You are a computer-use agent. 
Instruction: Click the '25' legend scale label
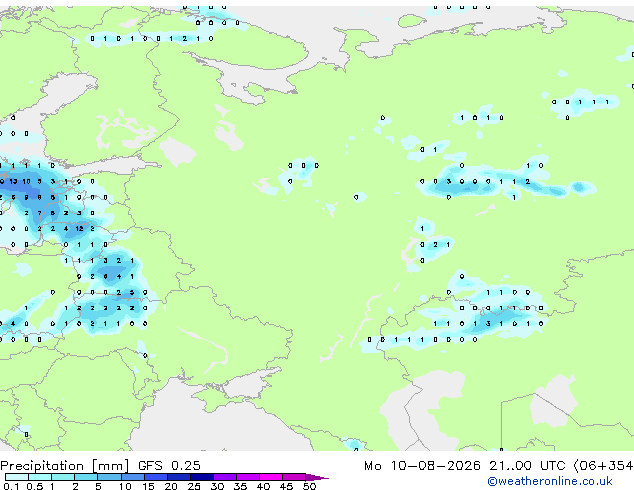[194, 486]
